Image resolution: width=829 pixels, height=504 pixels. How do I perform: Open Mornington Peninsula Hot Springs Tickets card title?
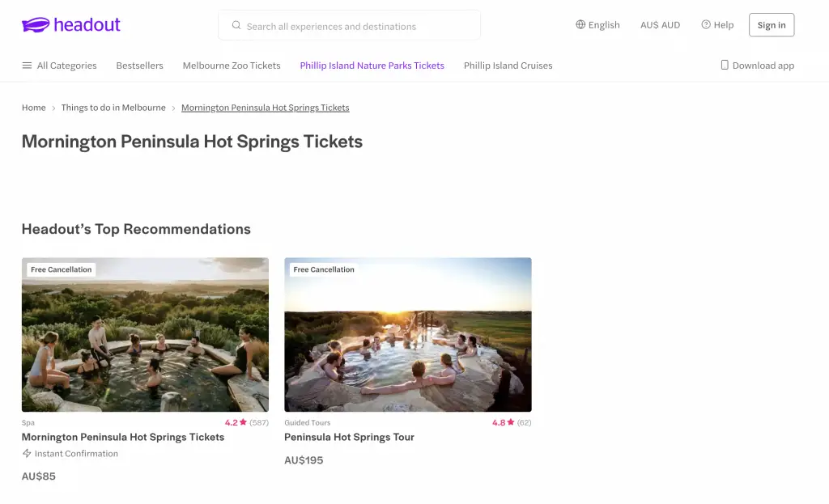[x=123, y=438]
